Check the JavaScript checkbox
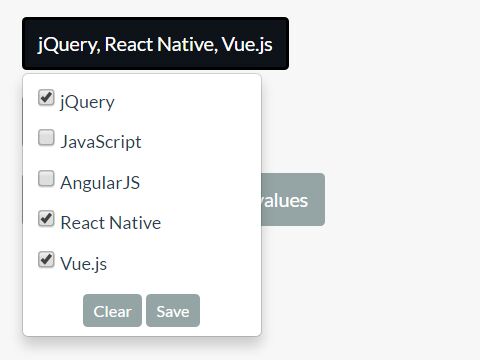The height and width of the screenshot is (360, 480). (46, 138)
